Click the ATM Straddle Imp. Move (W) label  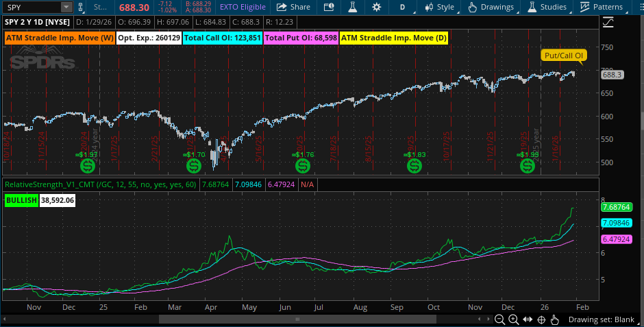click(60, 38)
